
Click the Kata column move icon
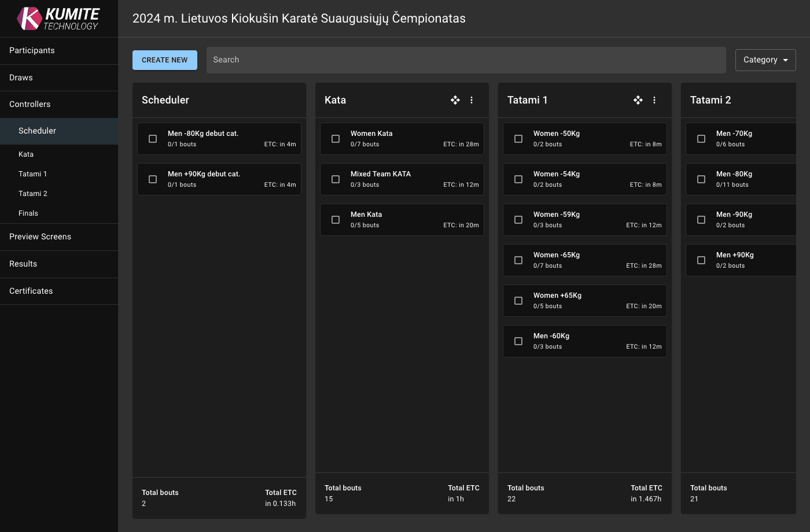455,100
